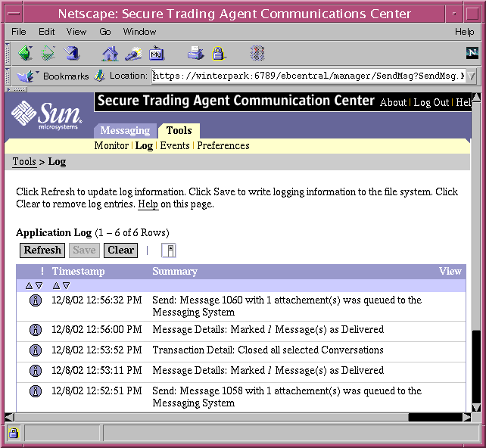The image size is (486, 448).
Task: Open the Window menu
Action: [139, 32]
